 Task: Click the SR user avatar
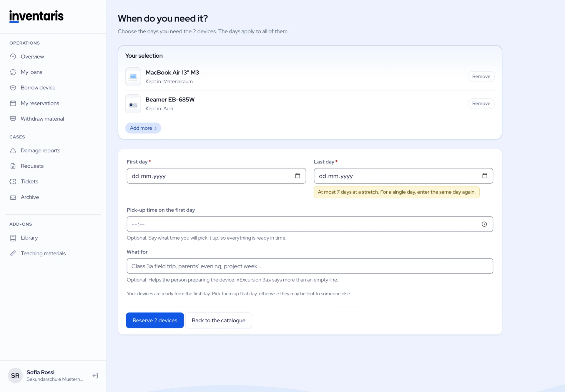pyautogui.click(x=15, y=376)
